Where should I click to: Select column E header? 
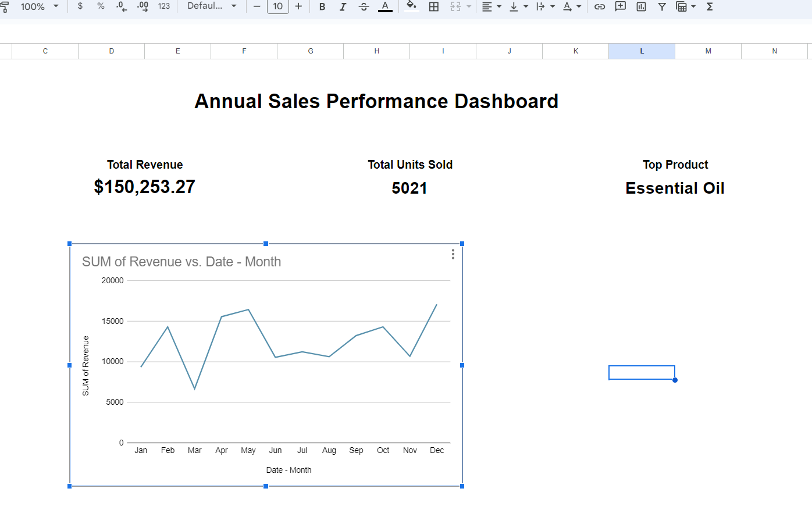click(x=178, y=51)
